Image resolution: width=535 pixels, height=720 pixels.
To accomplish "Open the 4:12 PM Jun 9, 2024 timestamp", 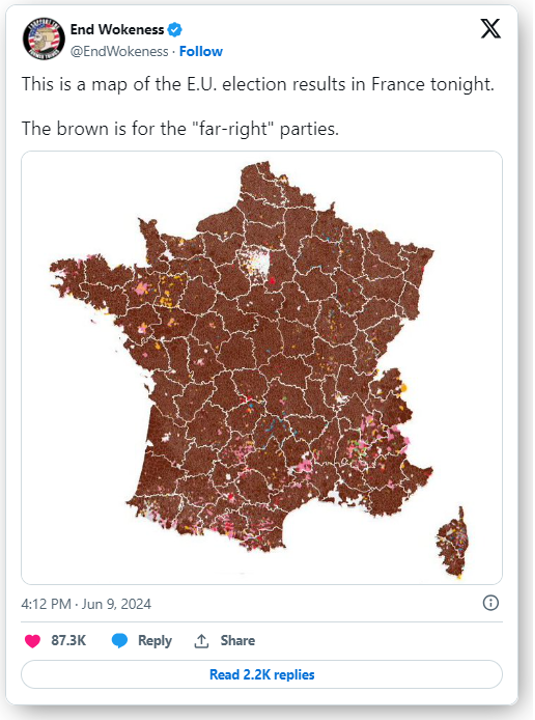I will (86, 604).
